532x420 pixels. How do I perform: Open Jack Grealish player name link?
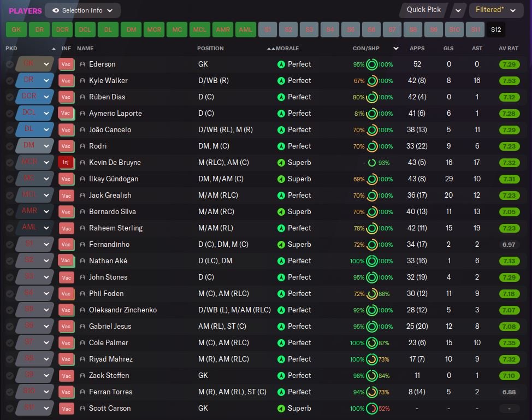pos(110,196)
